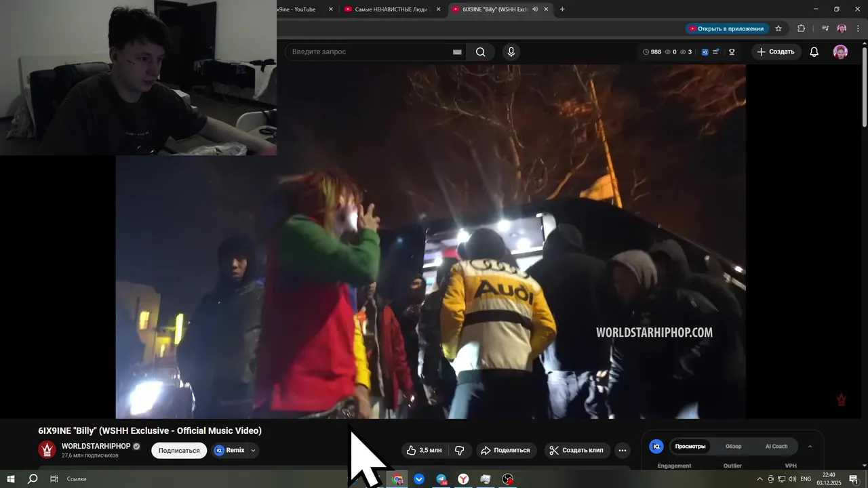
Task: Click the 27,6 млн подписчиков text
Action: (90, 455)
